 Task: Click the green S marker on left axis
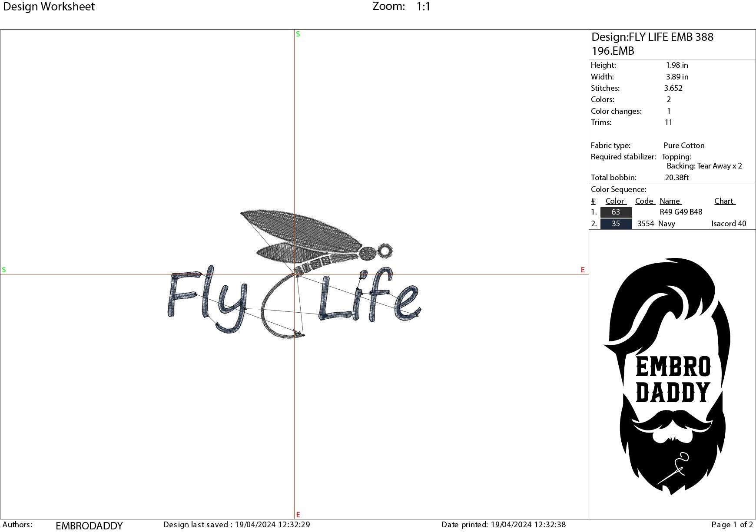coord(3,270)
